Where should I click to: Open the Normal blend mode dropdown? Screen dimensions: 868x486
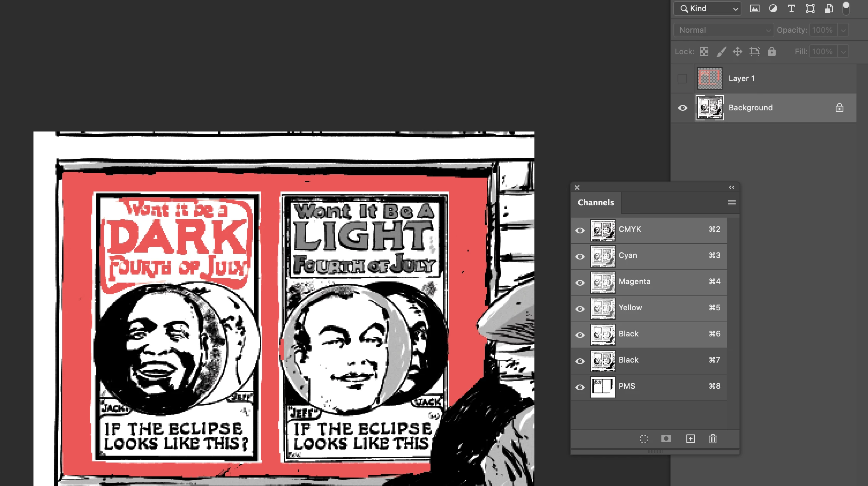[723, 30]
